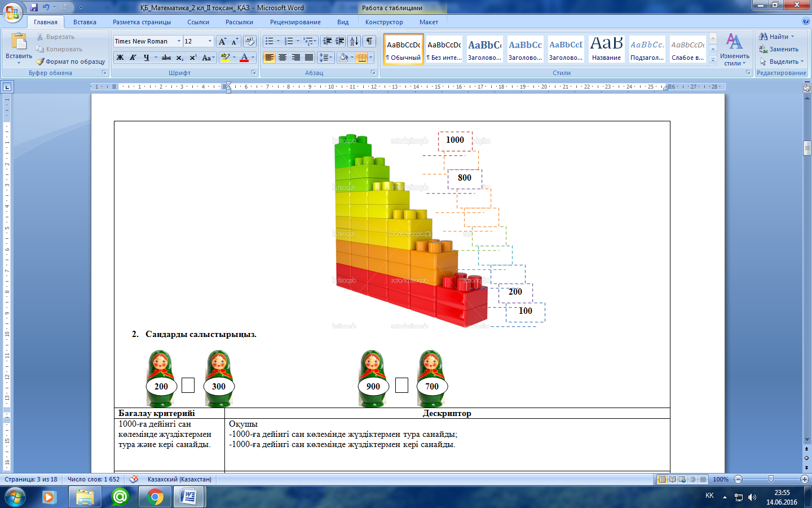Open the font size dropdown

(x=210, y=41)
